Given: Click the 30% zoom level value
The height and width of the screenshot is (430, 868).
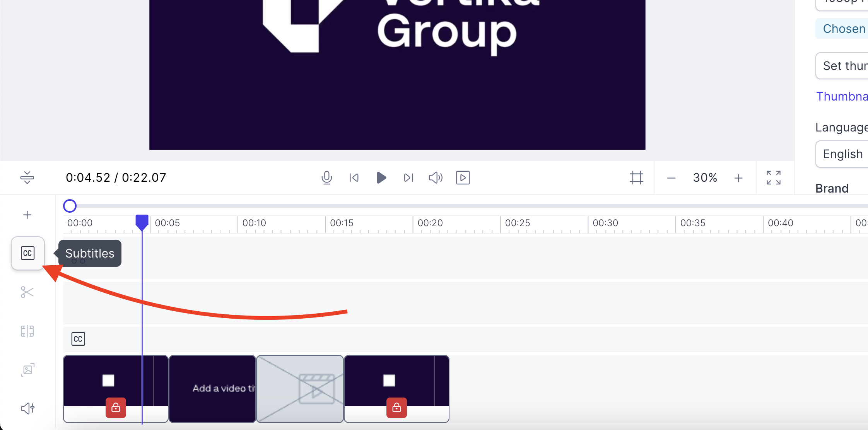Looking at the screenshot, I should (705, 178).
